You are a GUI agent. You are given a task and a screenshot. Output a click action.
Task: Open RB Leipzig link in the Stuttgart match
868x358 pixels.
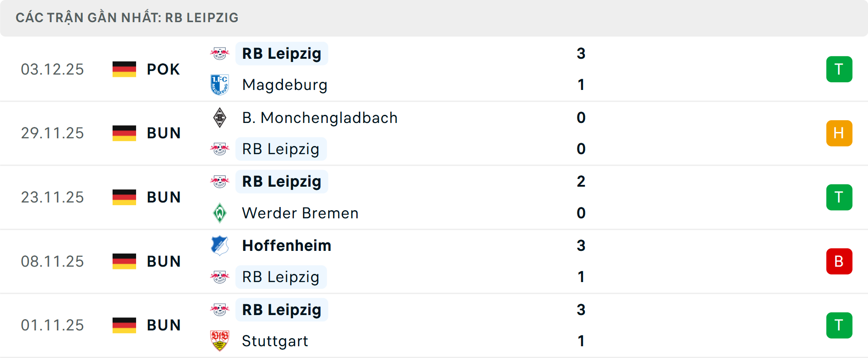click(x=281, y=310)
